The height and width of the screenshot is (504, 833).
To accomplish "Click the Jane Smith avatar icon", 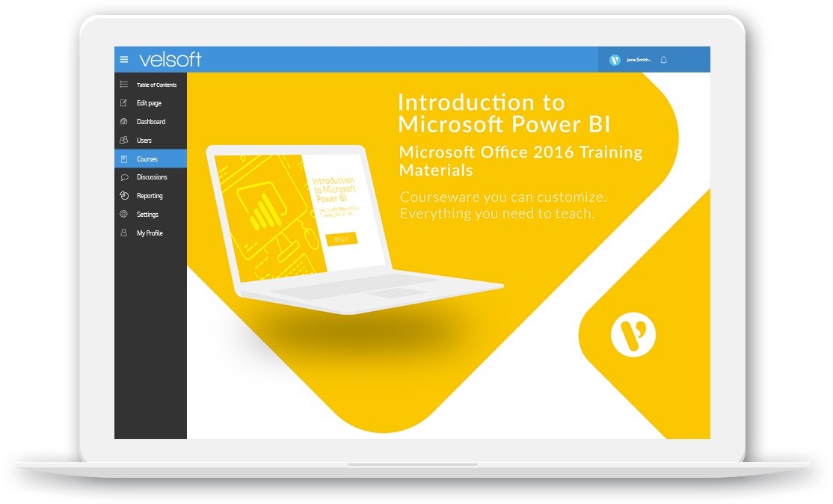I will click(x=615, y=60).
